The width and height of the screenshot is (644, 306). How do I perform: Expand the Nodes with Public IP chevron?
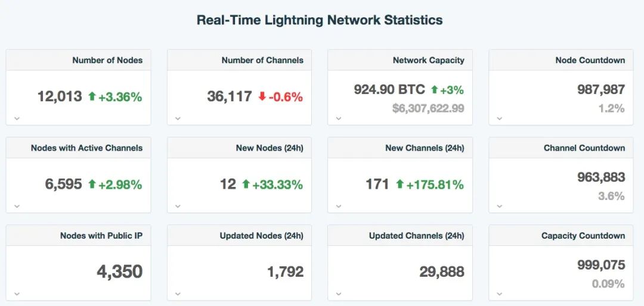pos(17,293)
